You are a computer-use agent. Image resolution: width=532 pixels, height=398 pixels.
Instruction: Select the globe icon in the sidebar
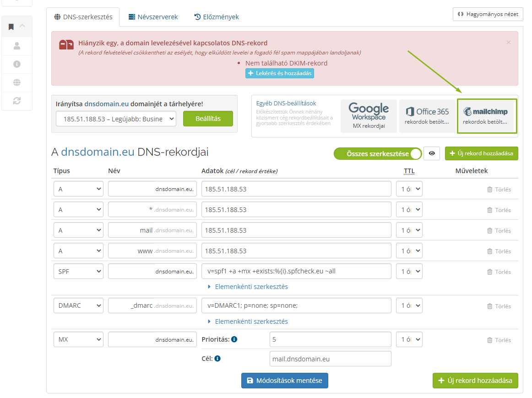click(x=17, y=82)
